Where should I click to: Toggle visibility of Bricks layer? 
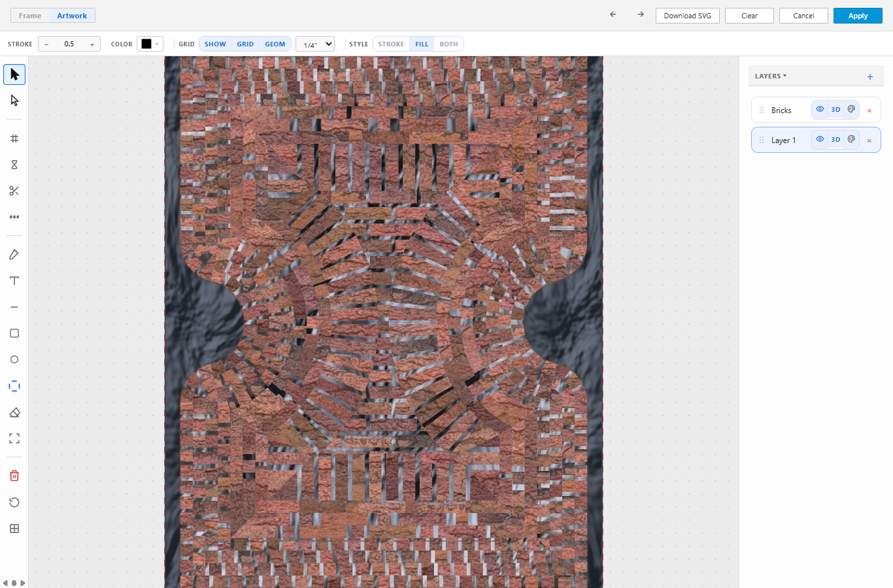point(820,109)
